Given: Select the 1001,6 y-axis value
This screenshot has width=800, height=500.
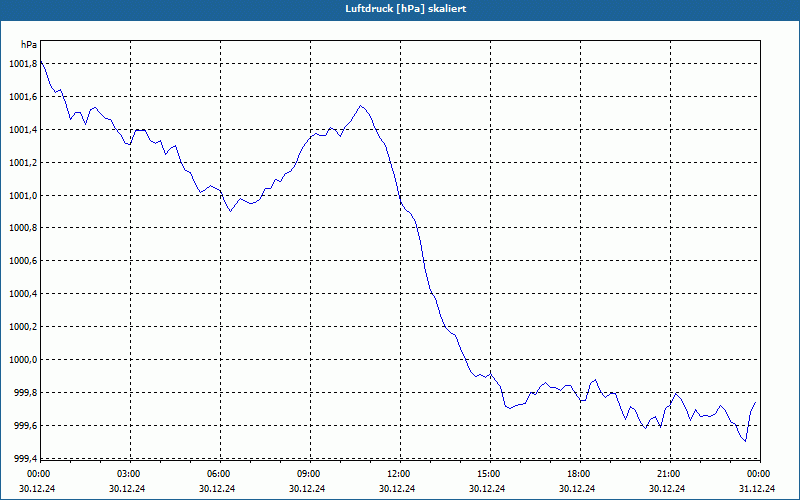Looking at the screenshot, I should click(23, 97).
